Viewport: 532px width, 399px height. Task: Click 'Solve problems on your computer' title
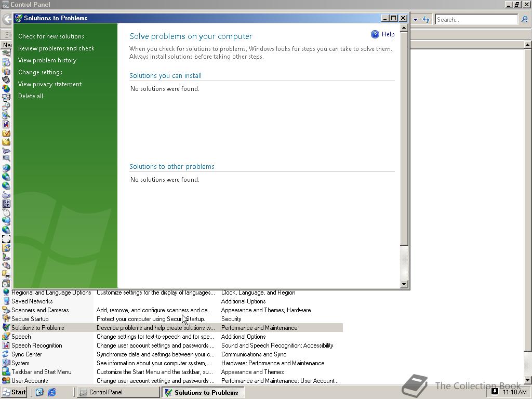click(191, 36)
